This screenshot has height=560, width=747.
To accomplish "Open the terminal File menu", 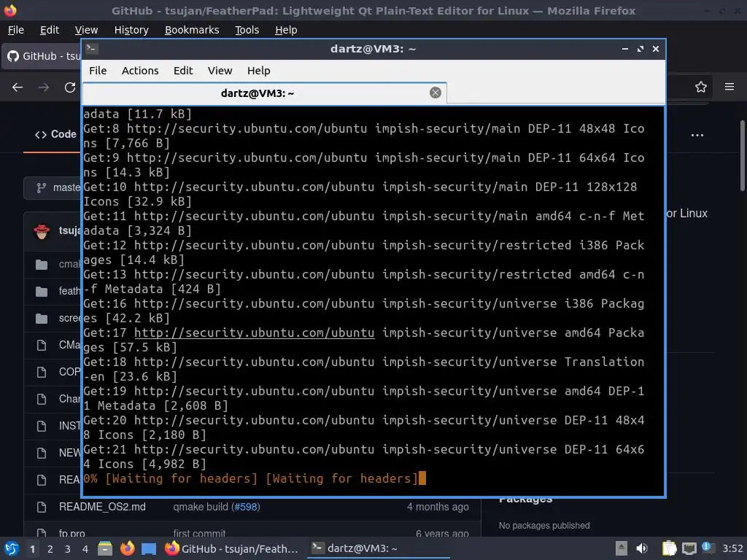I will 98,71.
